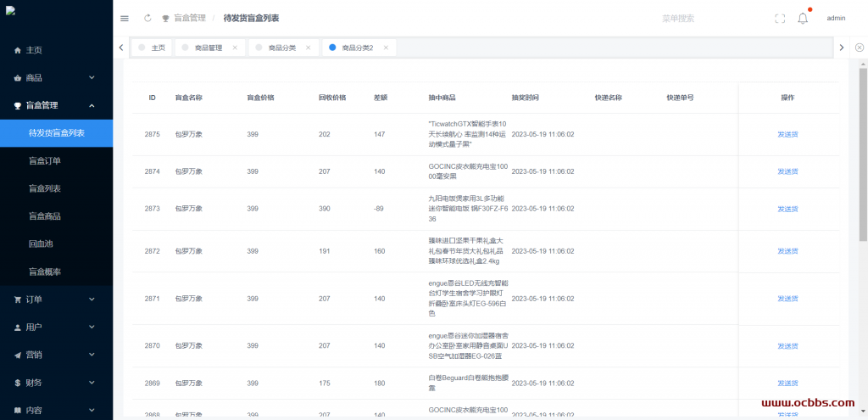This screenshot has height=420, width=868.
Task: Open 盲盒概率 in sidebar
Action: [x=57, y=272]
